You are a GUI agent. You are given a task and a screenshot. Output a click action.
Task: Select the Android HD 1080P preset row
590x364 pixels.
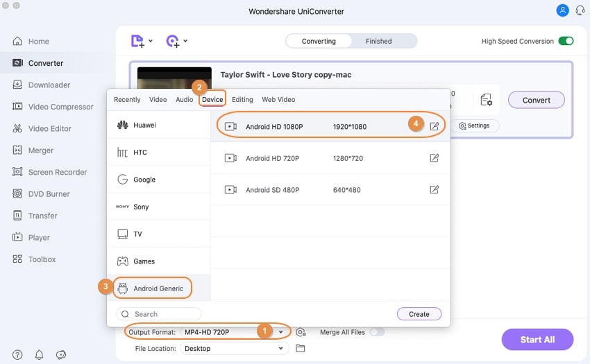330,126
